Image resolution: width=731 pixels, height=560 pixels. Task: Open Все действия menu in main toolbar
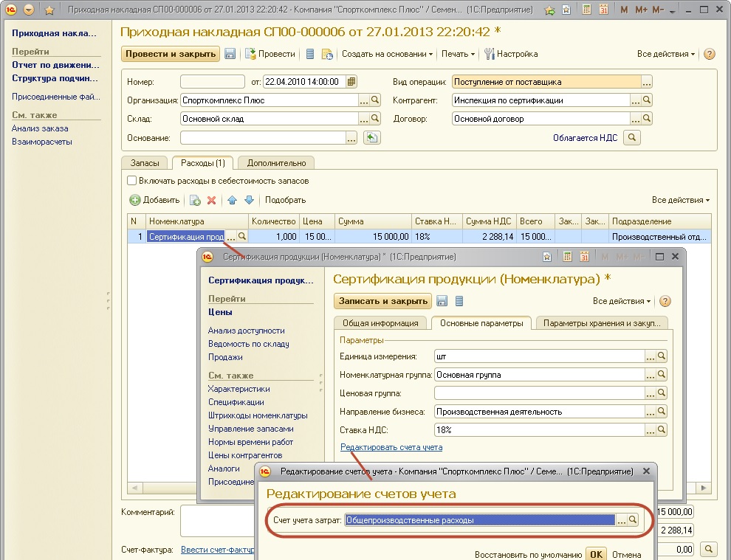click(666, 54)
